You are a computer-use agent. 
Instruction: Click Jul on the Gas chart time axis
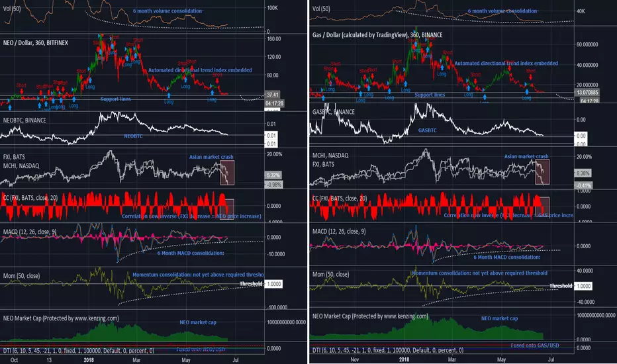click(551, 359)
